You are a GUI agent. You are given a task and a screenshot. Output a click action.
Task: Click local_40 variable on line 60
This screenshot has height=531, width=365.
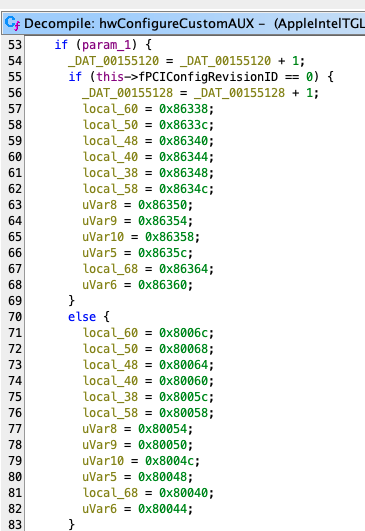pos(110,157)
